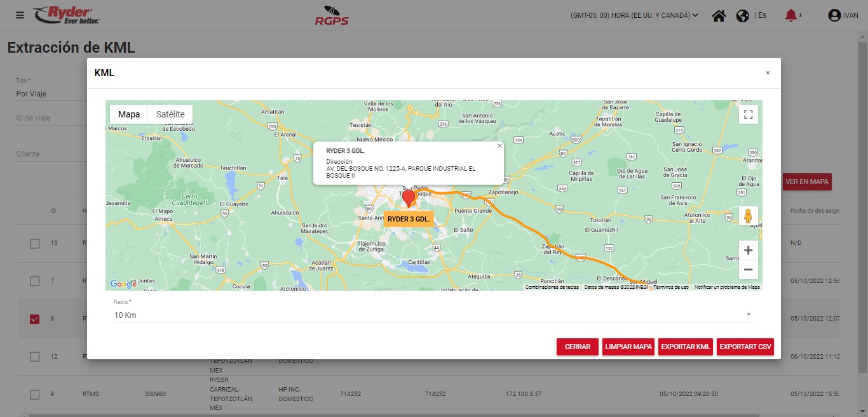Zoom out on the map
Screen dimensions: 868x417
pyautogui.click(x=748, y=270)
